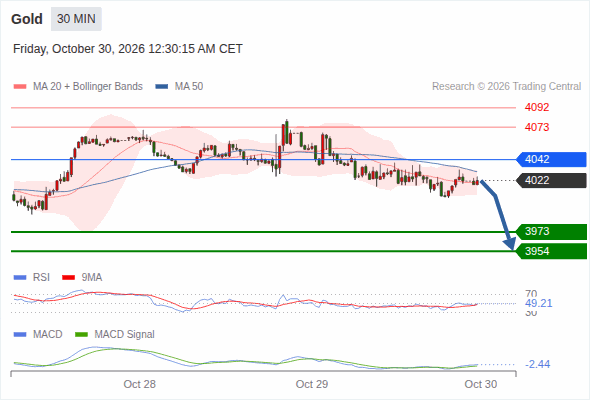The width and height of the screenshot is (590, 400).
Task: Click the Oct 29 date axis label
Action: coord(312,384)
